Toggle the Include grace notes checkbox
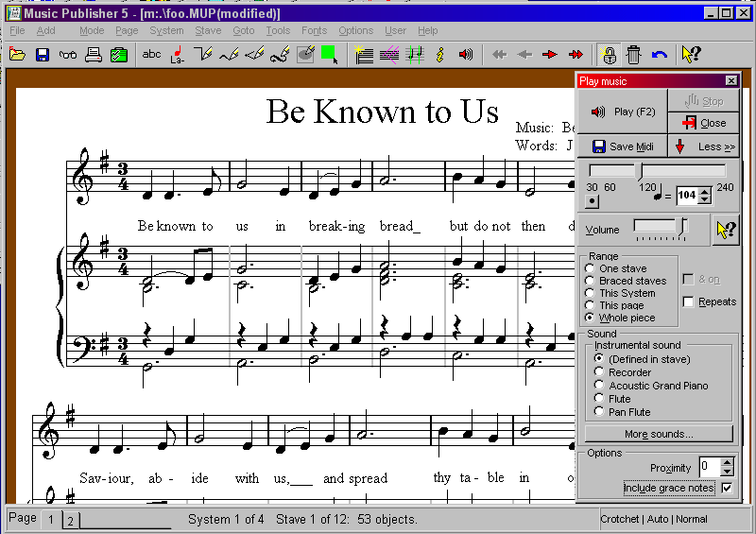 (727, 489)
